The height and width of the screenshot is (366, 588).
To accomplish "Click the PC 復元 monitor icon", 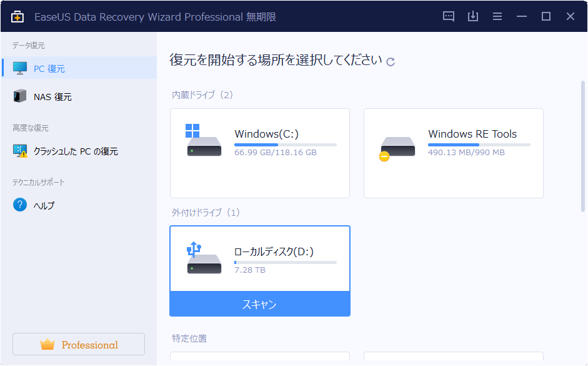I will (x=20, y=68).
